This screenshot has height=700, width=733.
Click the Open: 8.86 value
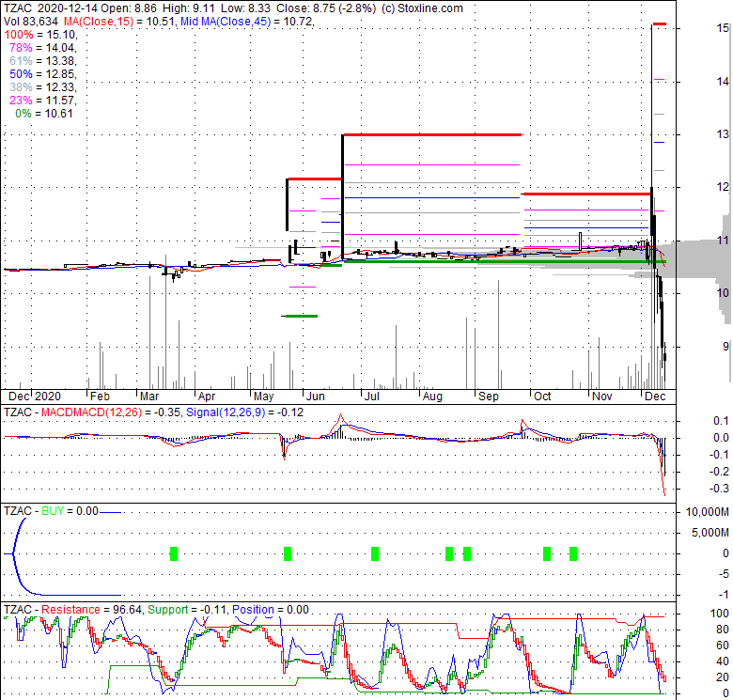coord(129,8)
